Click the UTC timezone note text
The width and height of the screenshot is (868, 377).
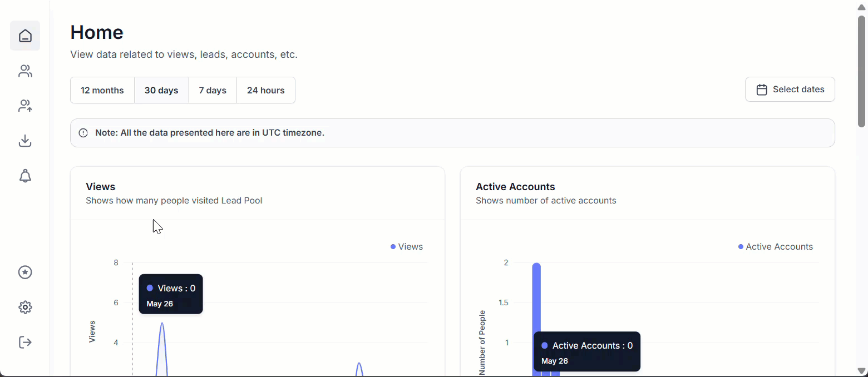210,133
